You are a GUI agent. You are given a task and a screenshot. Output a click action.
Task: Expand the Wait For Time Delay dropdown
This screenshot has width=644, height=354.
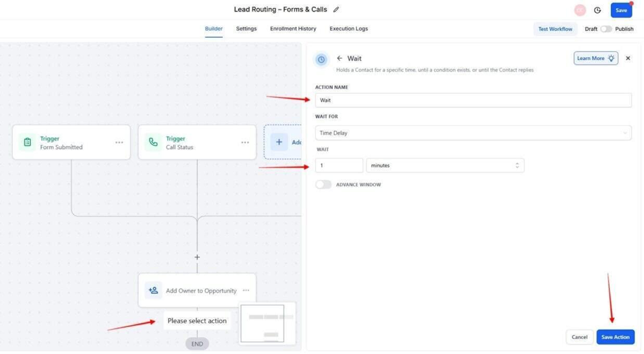pos(473,133)
